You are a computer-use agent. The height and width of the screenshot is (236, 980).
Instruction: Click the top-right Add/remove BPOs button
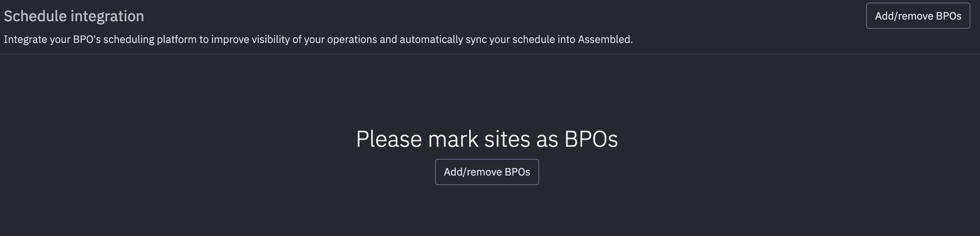pyautogui.click(x=918, y=16)
